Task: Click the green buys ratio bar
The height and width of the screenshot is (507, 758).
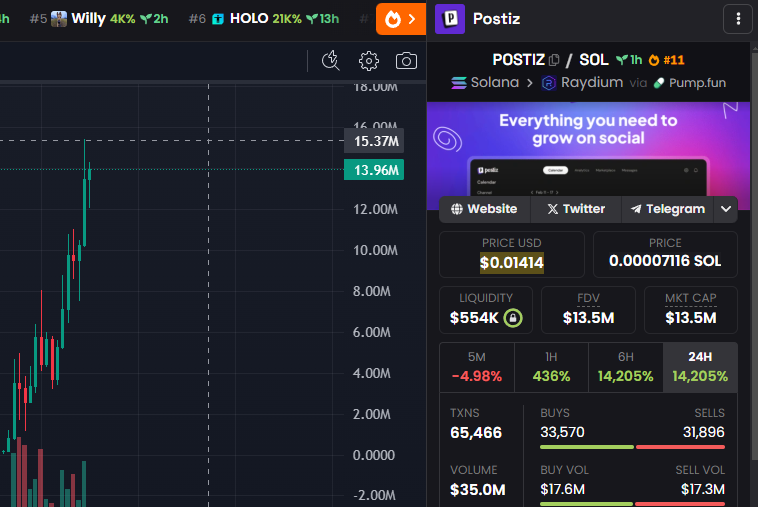Action: (587, 447)
